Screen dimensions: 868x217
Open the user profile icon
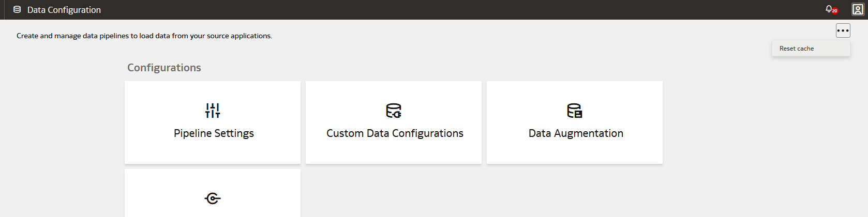click(858, 9)
